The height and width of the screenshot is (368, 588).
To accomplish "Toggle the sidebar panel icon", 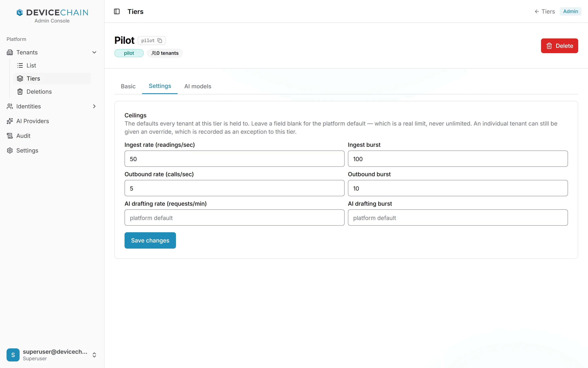I will coord(117,11).
